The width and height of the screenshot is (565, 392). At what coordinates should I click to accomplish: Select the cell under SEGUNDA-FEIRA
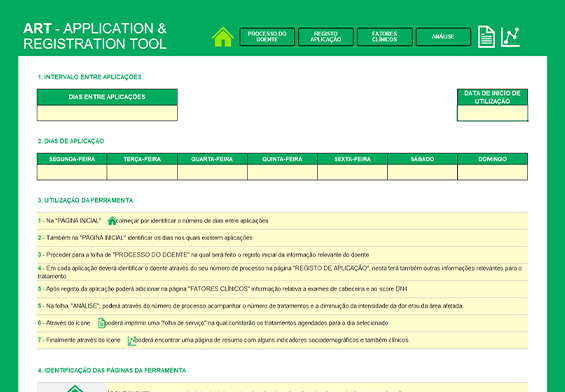coord(72,172)
